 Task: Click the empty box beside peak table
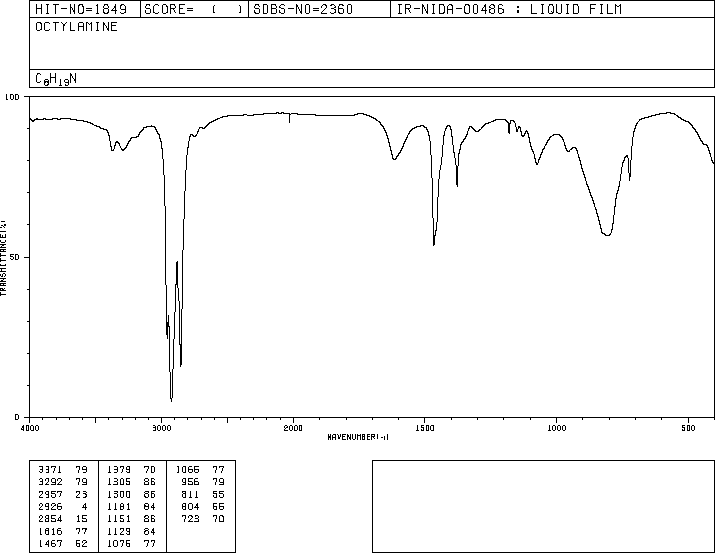pos(543,506)
